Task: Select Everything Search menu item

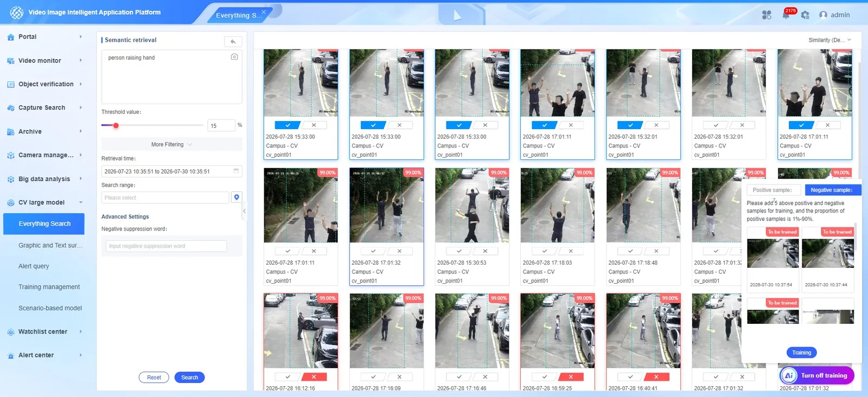Action: 44,224
